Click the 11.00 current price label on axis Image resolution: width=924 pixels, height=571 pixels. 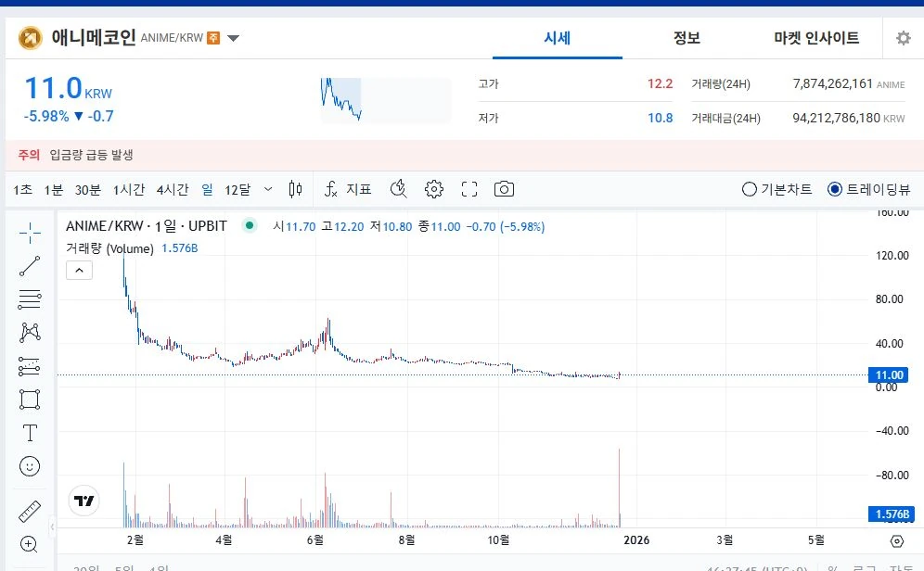pyautogui.click(x=889, y=375)
